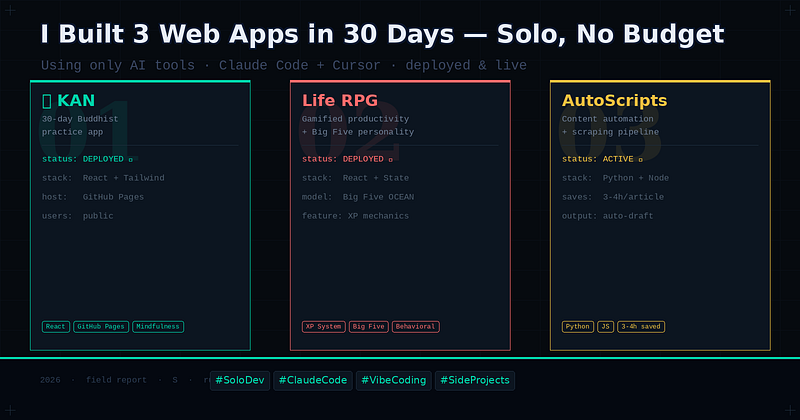The height and width of the screenshot is (420, 800).
Task: Select the "3-4h saved" tag
Action: tap(641, 327)
